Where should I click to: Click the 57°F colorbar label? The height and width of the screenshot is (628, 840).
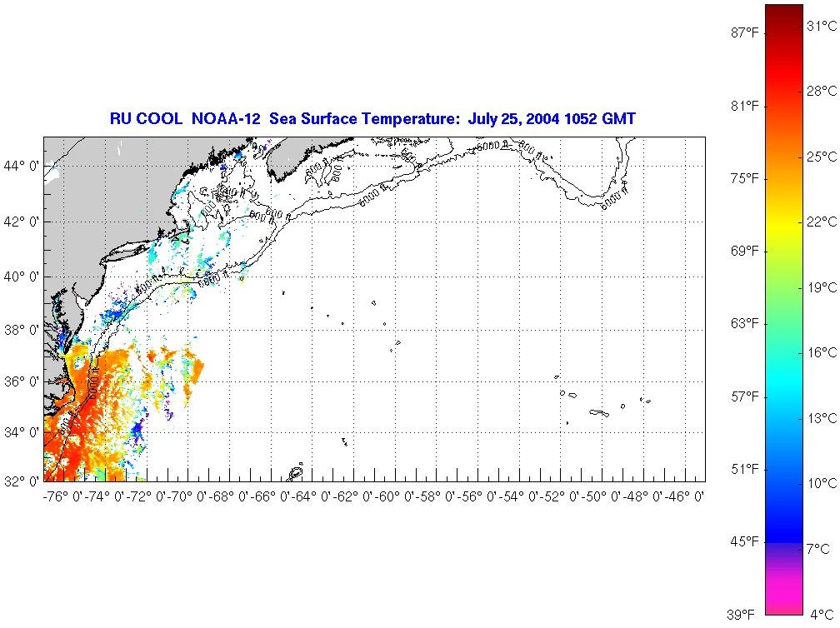point(745,396)
